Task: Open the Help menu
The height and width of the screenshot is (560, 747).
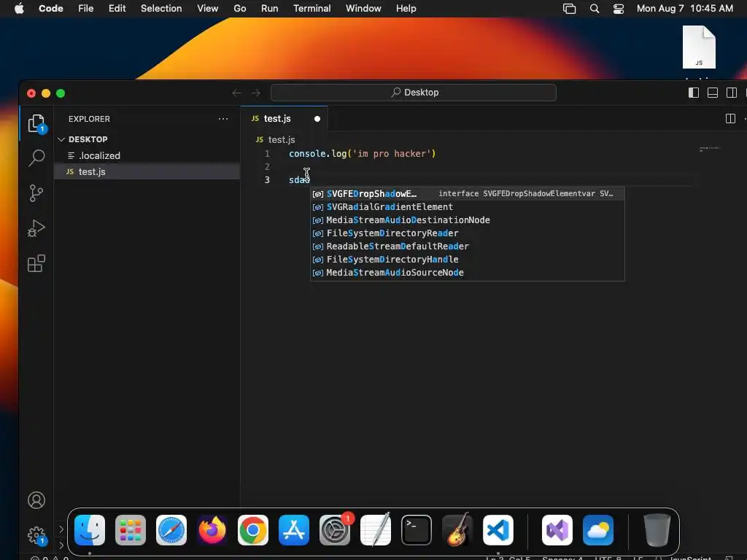Action: coord(406,9)
